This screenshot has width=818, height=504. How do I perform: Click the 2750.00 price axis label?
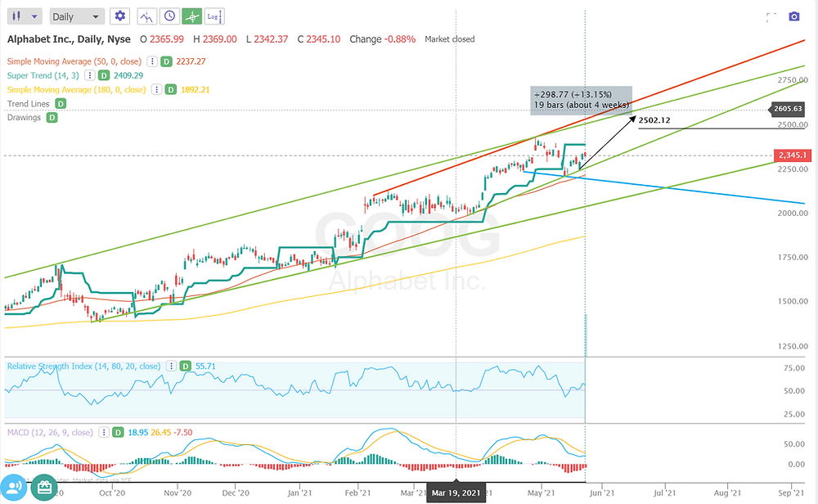click(x=793, y=80)
